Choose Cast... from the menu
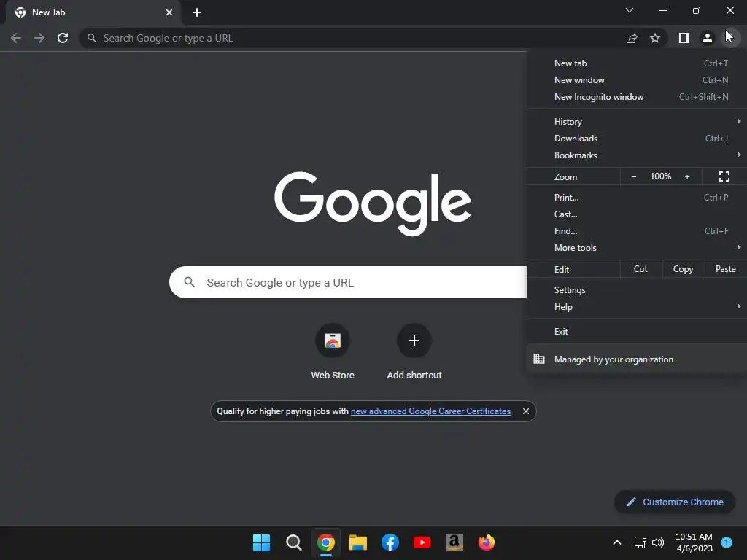This screenshot has height=560, width=747. pos(637,214)
